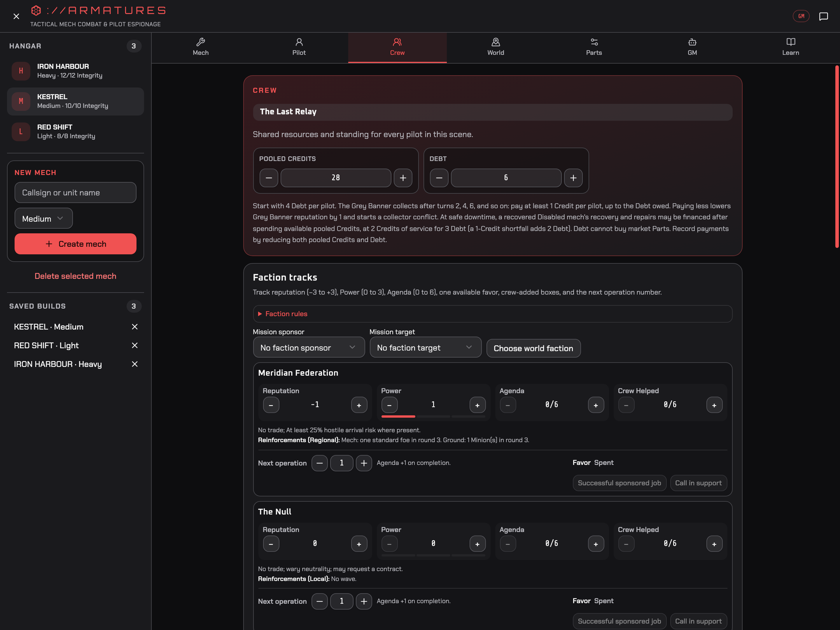The image size is (840, 630).
Task: Click Create mech button
Action: 75,244
